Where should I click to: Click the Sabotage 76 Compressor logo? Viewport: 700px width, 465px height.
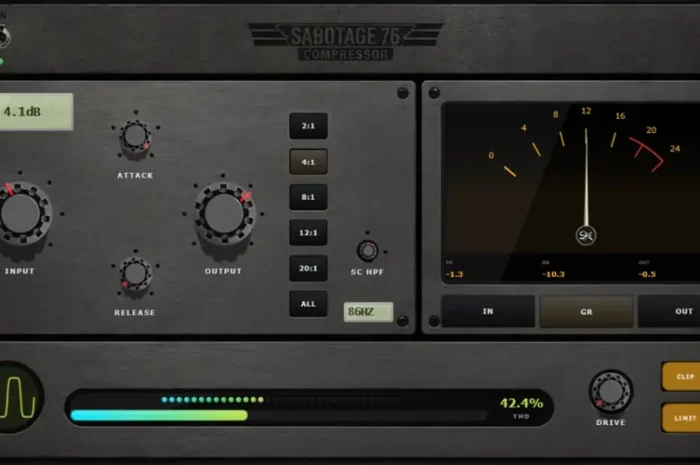345,42
